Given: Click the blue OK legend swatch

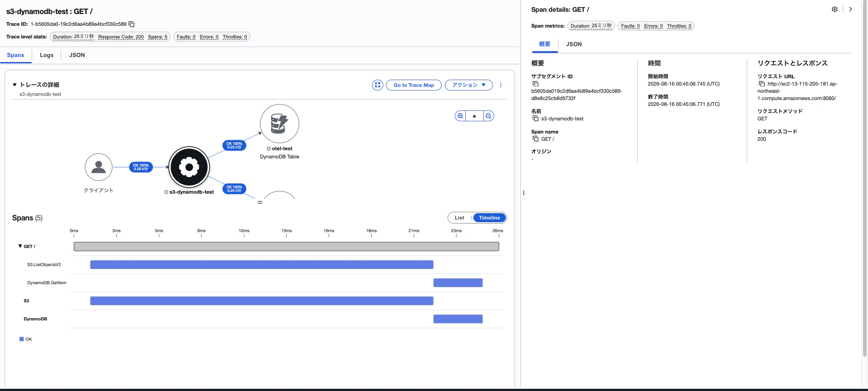Looking at the screenshot, I should click(22, 339).
